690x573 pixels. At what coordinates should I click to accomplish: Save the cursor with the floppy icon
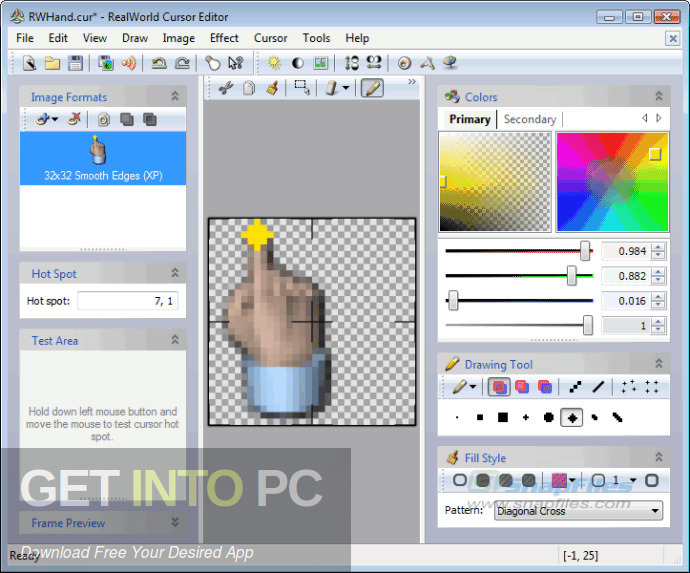(76, 63)
